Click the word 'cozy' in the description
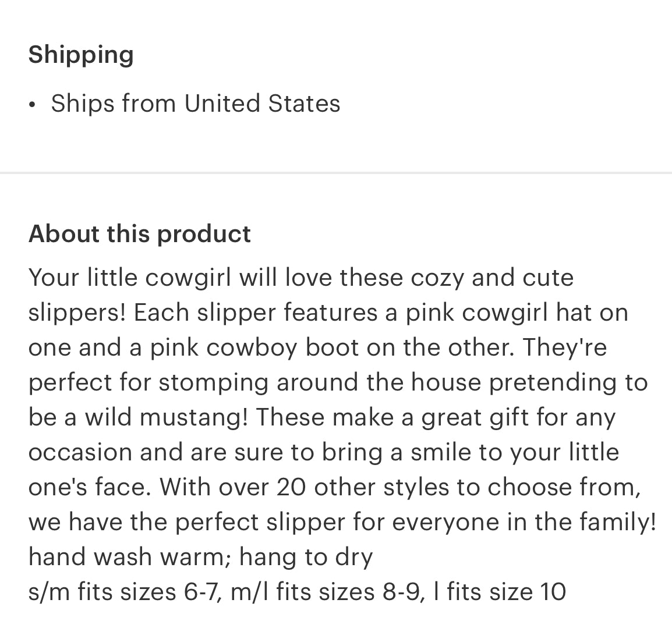This screenshot has height=635, width=672. tap(437, 279)
